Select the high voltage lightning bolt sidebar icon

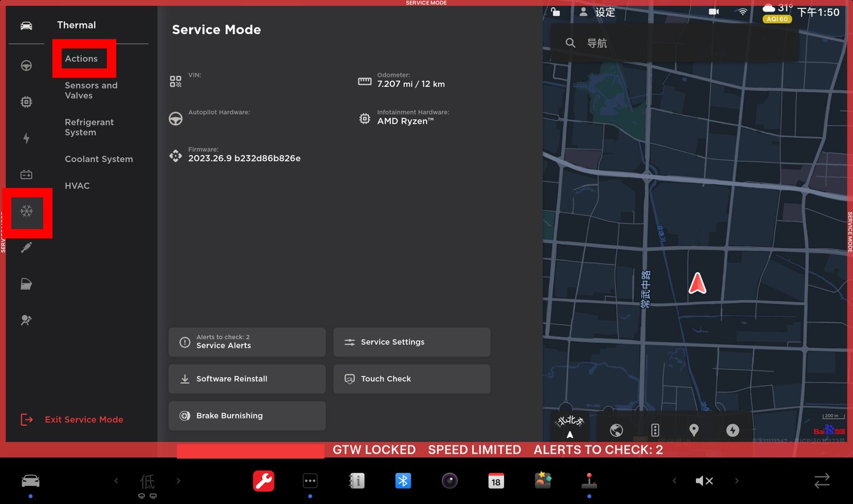click(26, 138)
